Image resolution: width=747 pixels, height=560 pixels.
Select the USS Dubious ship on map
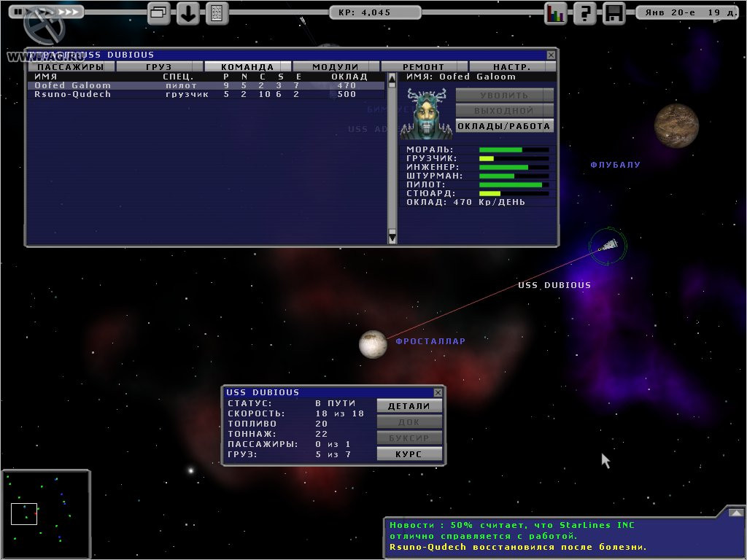click(x=608, y=246)
